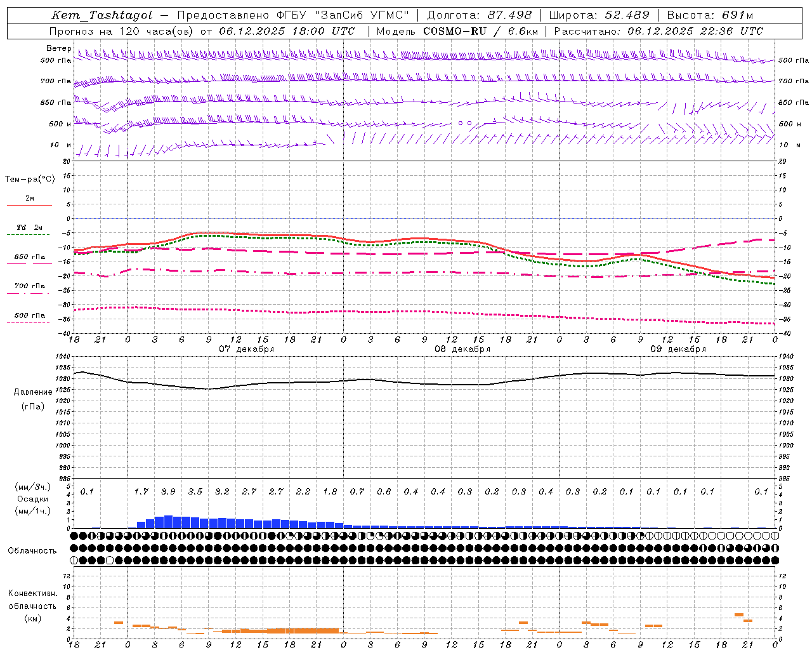
Task: Click the '700 гПа' temperature legend entry
Action: (30, 286)
